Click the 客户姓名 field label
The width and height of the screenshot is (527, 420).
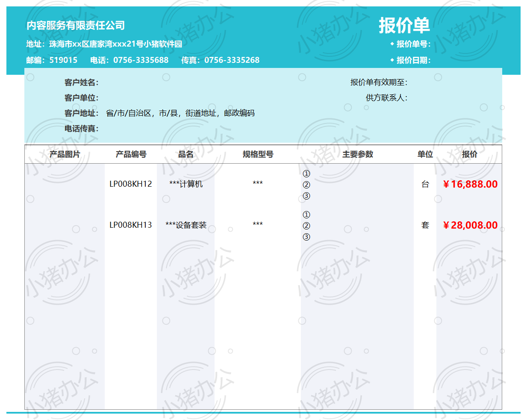(81, 82)
